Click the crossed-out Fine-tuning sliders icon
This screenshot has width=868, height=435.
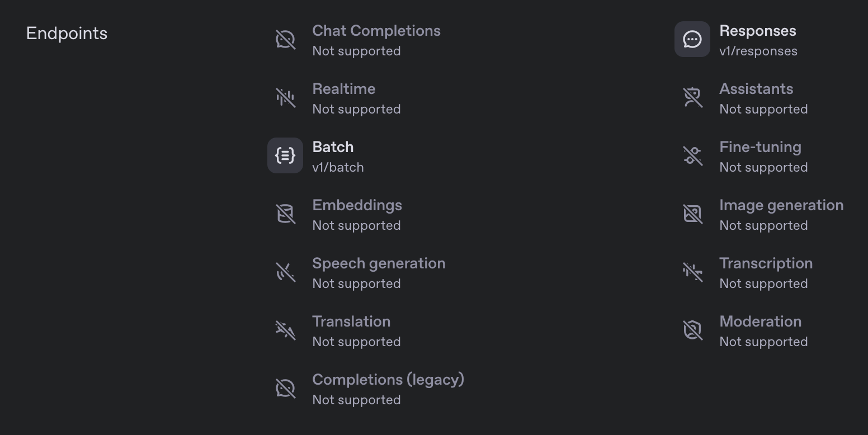tap(692, 155)
